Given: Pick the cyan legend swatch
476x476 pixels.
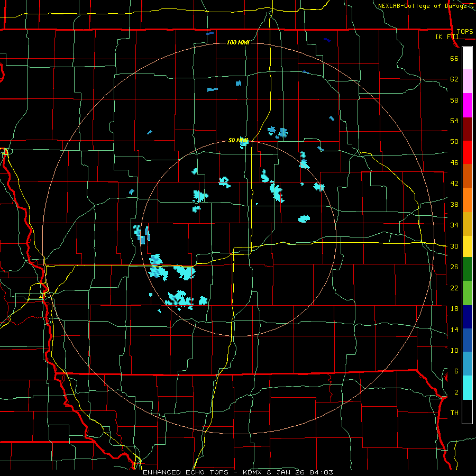Looking at the screenshot, I should [467, 388].
